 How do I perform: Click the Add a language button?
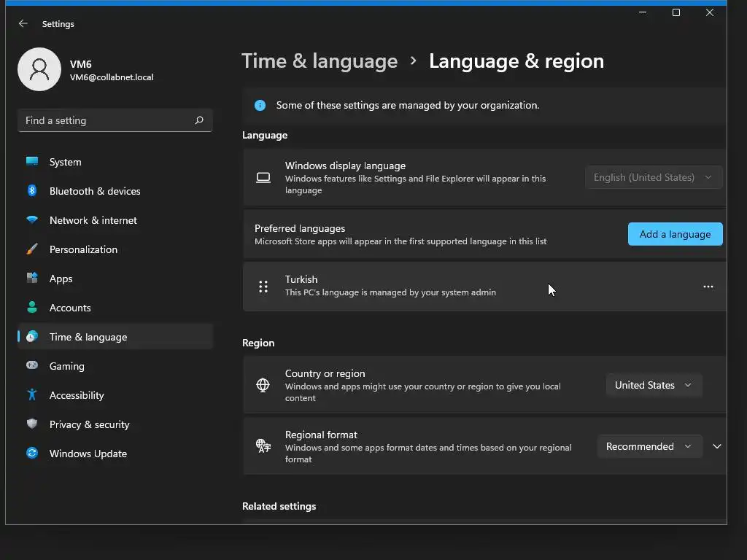(x=675, y=234)
